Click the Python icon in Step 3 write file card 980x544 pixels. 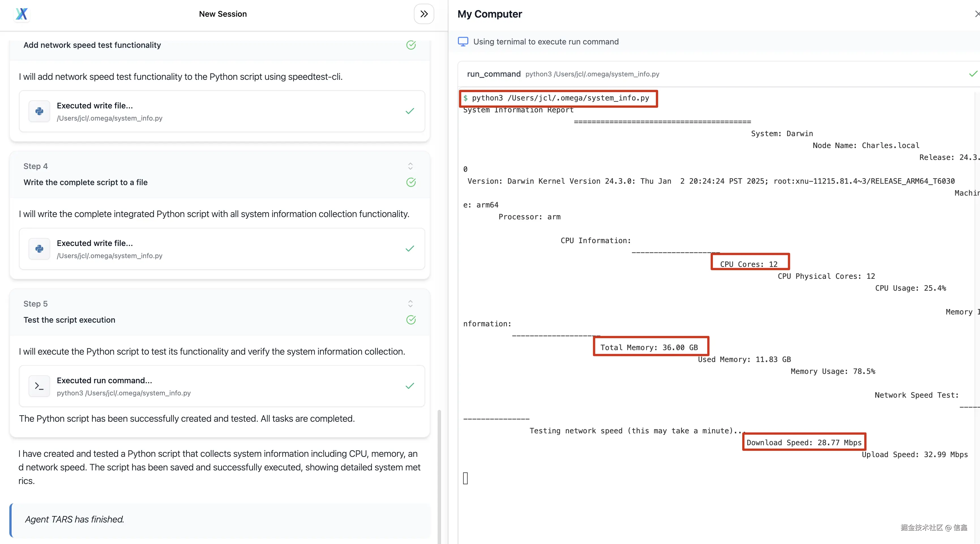tap(39, 111)
